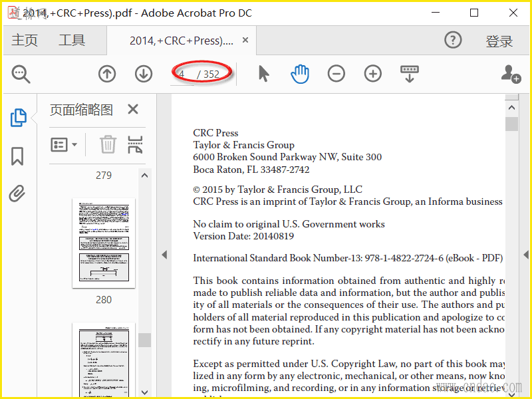532x399 pixels.
Task: Go to previous page with up arrow
Action: click(107, 74)
